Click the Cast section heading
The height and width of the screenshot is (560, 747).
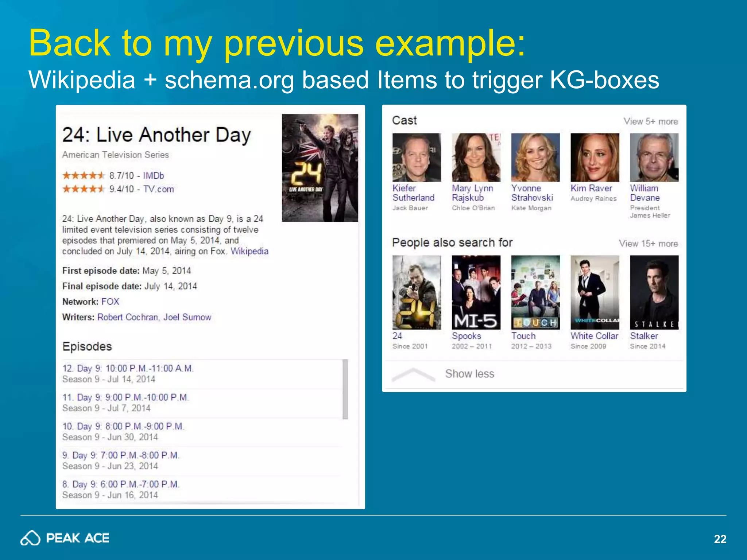point(405,120)
